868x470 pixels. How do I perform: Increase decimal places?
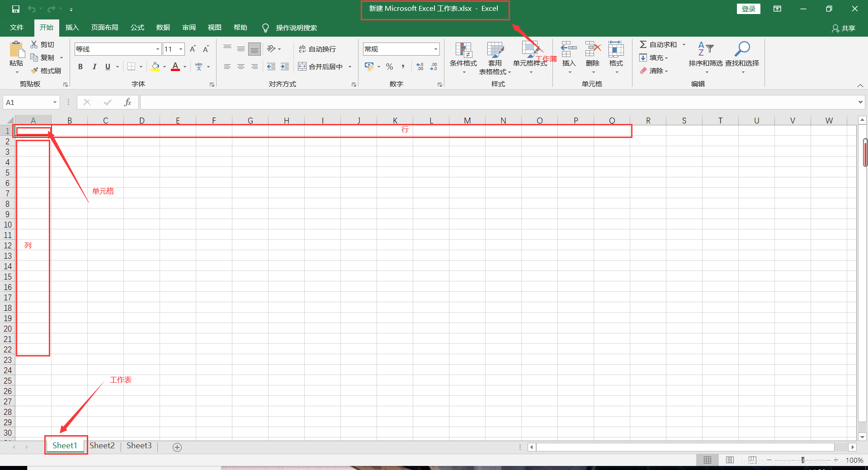(x=420, y=66)
